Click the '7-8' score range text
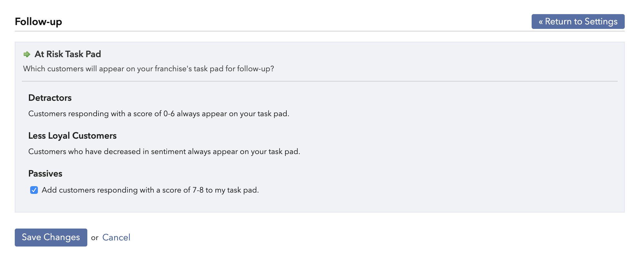The height and width of the screenshot is (260, 644). (198, 190)
